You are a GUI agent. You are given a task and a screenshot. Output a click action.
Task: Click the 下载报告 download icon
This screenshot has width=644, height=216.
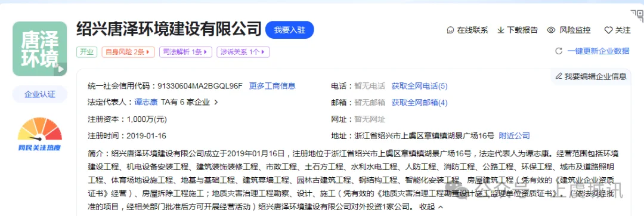(501, 30)
